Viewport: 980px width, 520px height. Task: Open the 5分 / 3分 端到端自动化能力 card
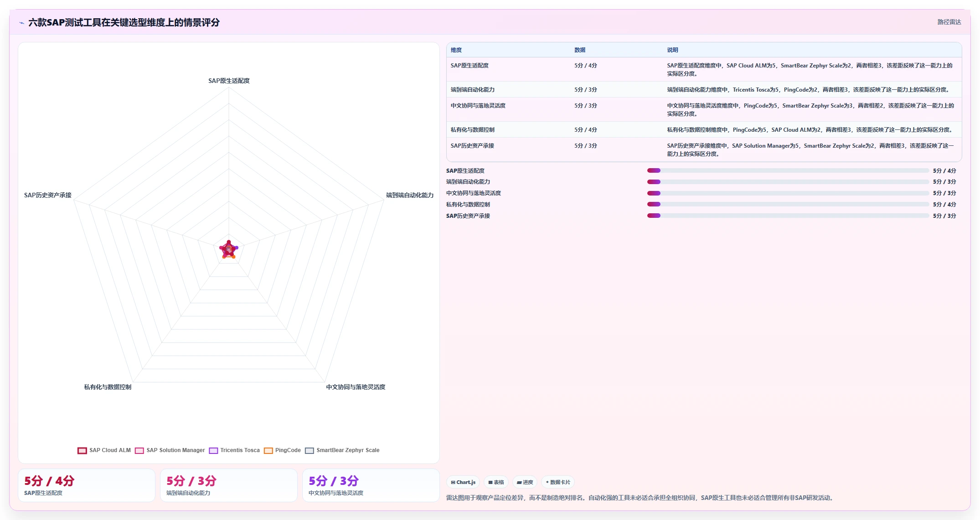click(229, 485)
